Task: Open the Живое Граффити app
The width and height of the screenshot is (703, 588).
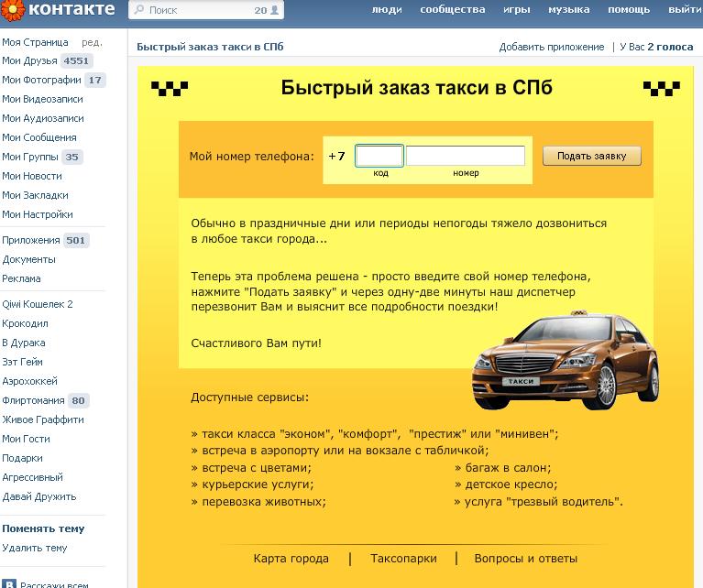Action: (x=42, y=419)
